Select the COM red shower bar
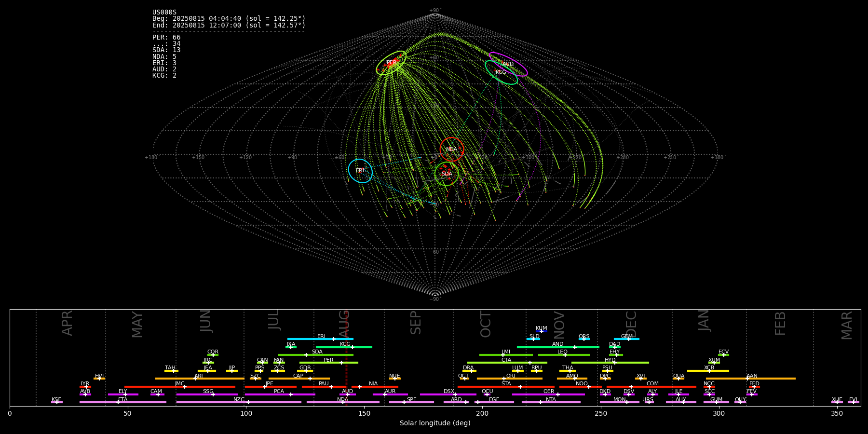The height and width of the screenshot is (434, 868). 651,387
